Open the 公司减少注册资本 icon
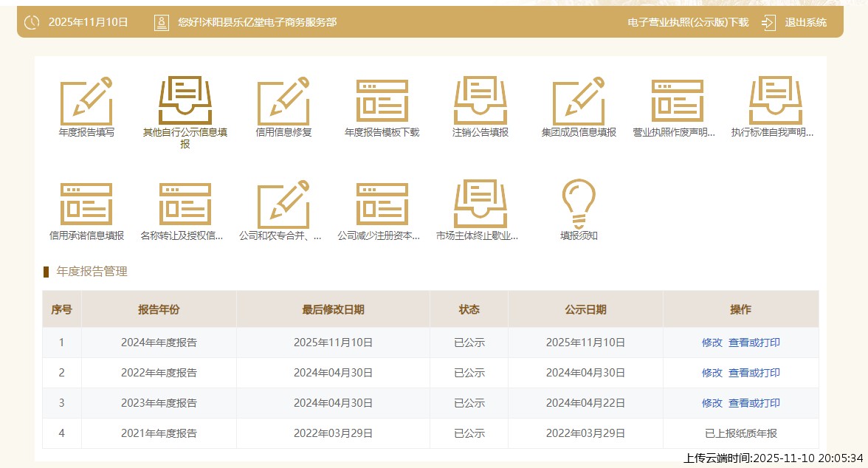The width and height of the screenshot is (868, 468). [x=382, y=204]
